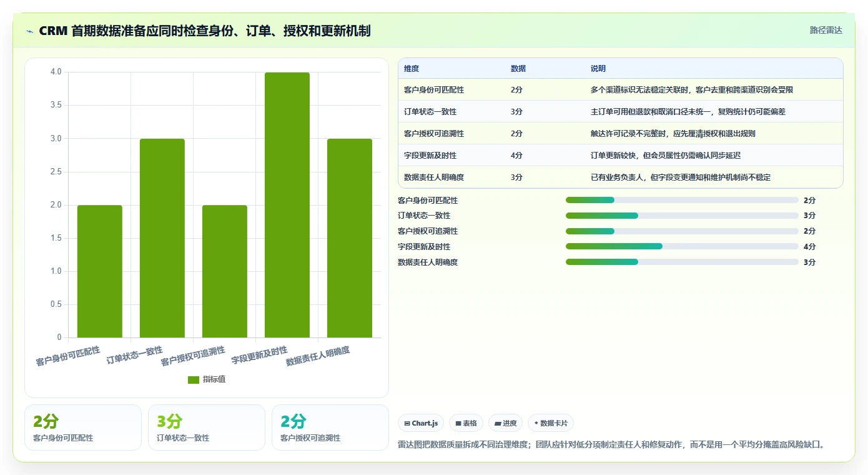The image size is (868, 475).
Task: Click y-axis label 4.0 on chart
Action: click(x=56, y=72)
